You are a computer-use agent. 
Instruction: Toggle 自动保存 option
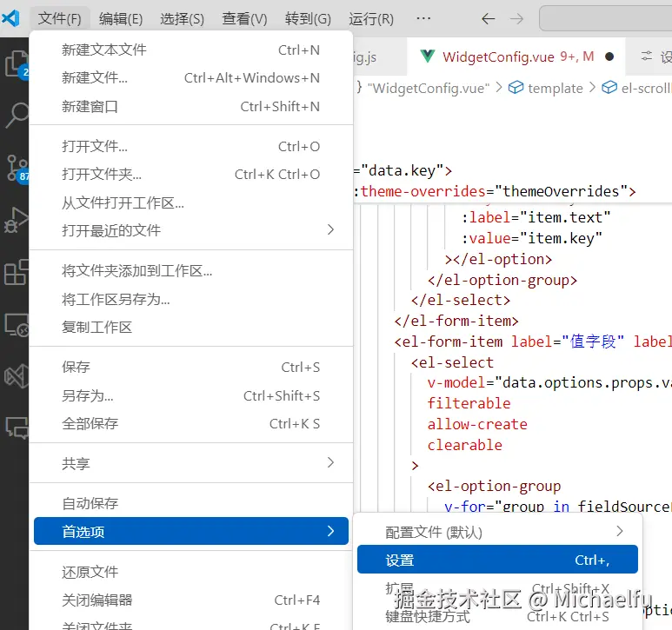point(191,503)
